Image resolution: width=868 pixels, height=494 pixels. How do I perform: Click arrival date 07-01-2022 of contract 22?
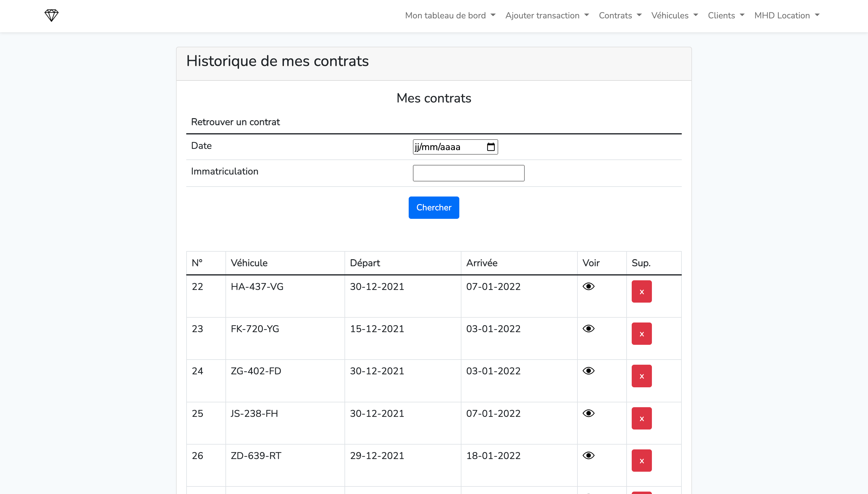tap(493, 287)
